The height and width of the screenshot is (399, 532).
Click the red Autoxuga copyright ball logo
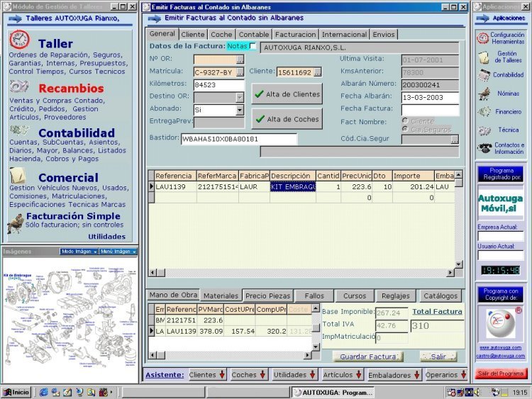click(x=501, y=324)
